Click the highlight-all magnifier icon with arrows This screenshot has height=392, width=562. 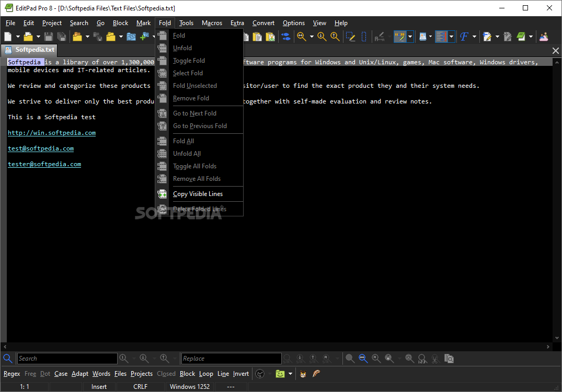[x=363, y=359]
